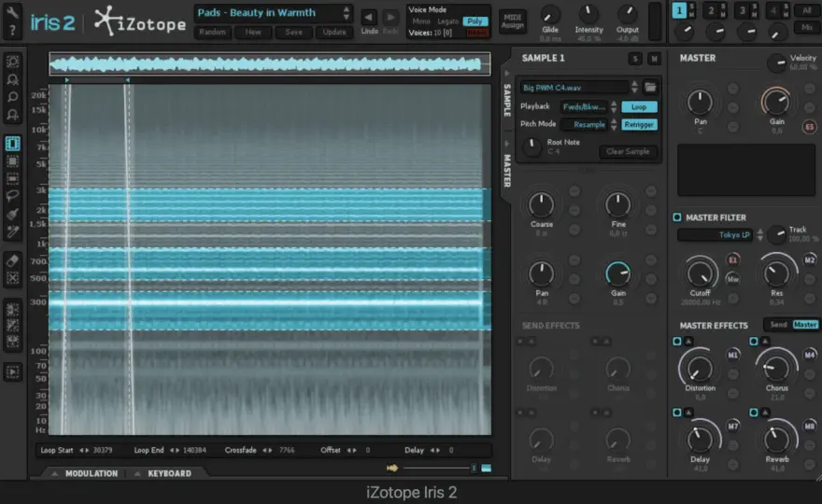
Task: Select the Lasso selection tool
Action: [12, 196]
